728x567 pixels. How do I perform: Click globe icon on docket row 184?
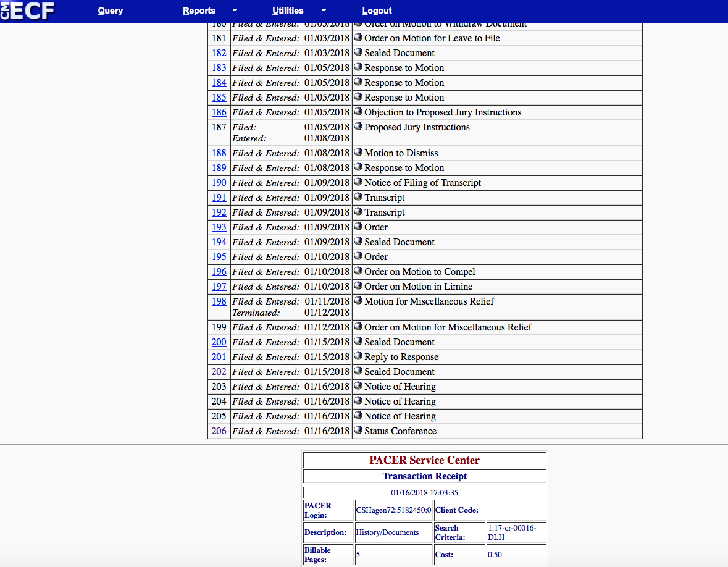pyautogui.click(x=358, y=82)
